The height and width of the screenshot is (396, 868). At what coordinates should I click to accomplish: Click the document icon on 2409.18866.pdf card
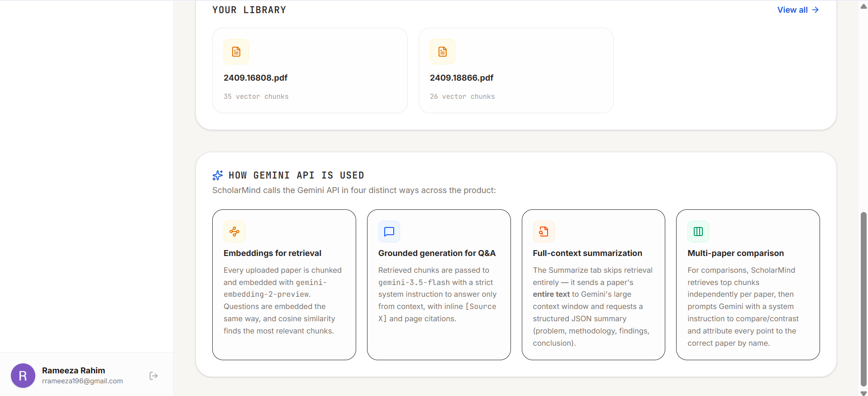click(443, 52)
